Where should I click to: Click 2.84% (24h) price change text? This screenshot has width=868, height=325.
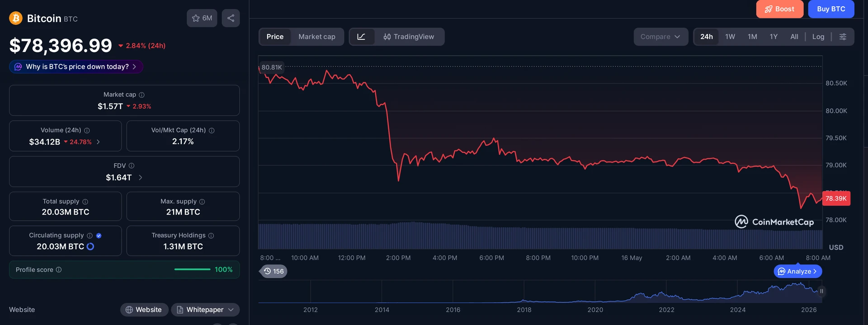pos(146,46)
